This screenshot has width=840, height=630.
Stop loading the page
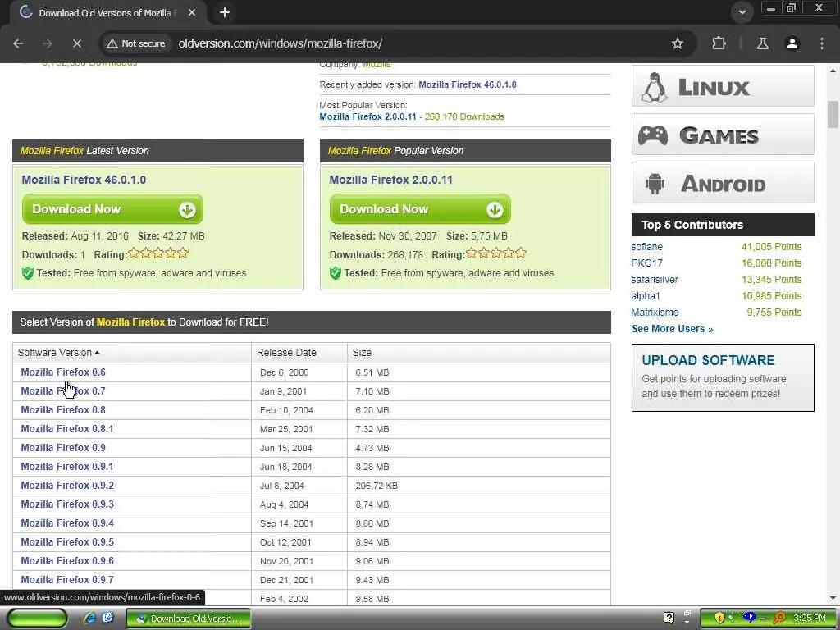point(76,43)
